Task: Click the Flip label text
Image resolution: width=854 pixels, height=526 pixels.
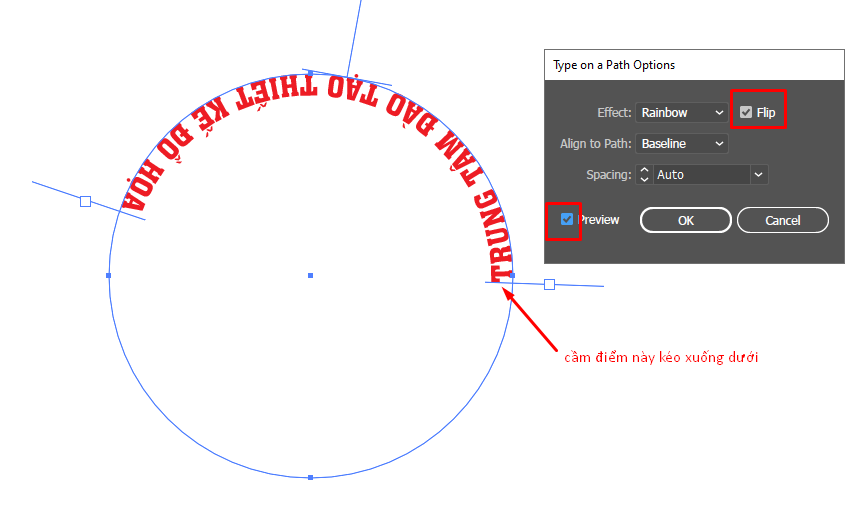Action: coord(766,113)
